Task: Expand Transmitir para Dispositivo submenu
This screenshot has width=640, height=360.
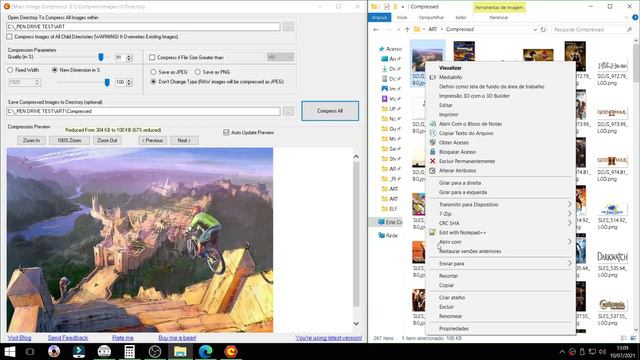Action: pos(500,204)
